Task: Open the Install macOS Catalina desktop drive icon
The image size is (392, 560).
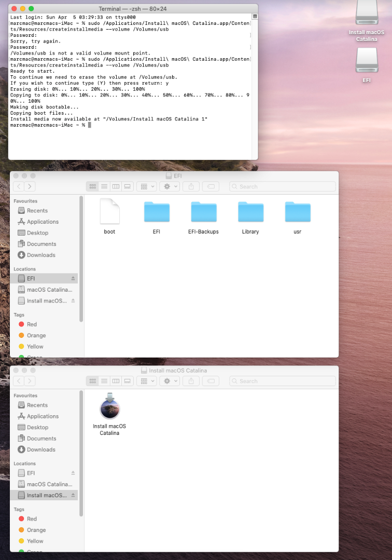Action: [x=367, y=13]
